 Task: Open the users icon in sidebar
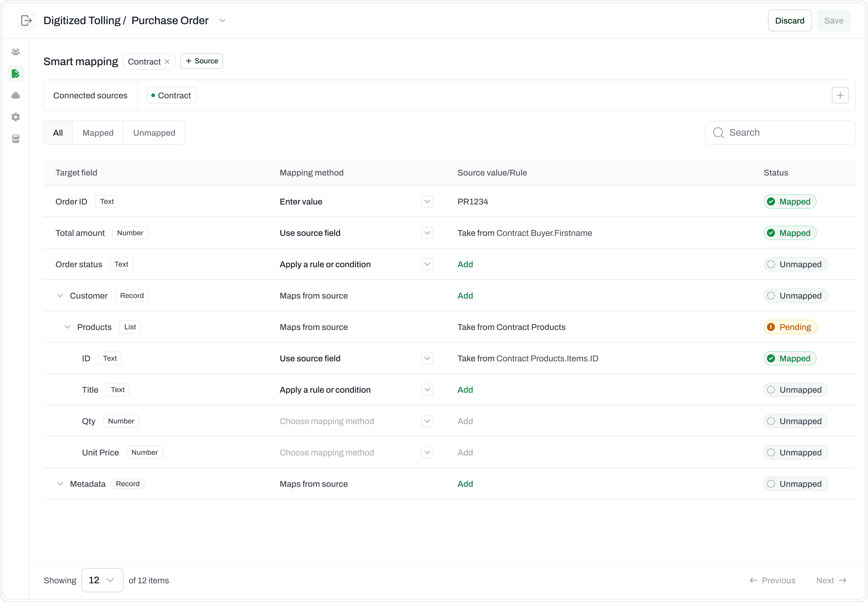tap(15, 52)
